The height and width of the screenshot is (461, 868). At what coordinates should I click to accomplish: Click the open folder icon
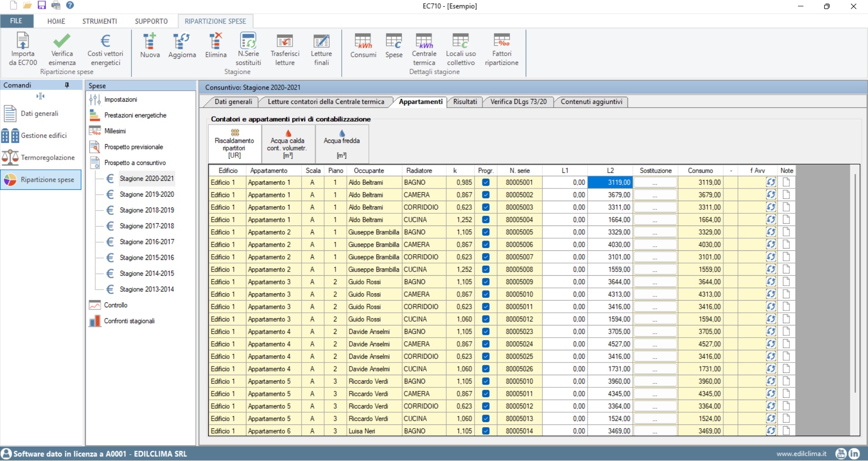[28, 5]
